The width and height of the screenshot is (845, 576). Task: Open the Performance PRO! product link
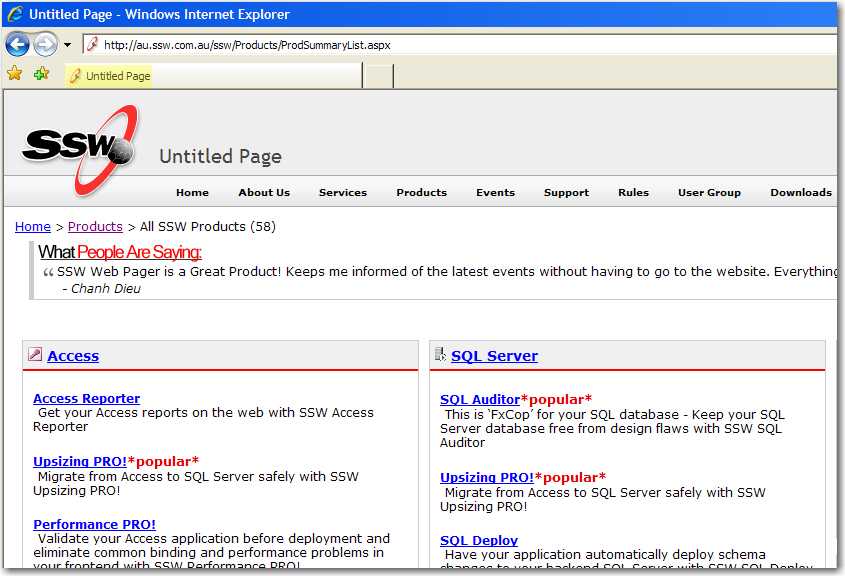click(94, 525)
